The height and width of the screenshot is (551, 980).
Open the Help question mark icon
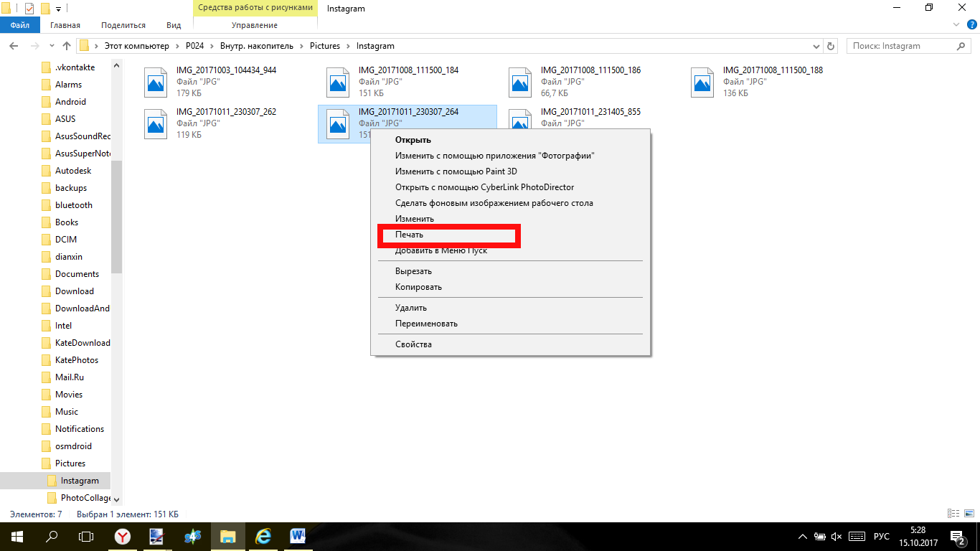coord(970,25)
